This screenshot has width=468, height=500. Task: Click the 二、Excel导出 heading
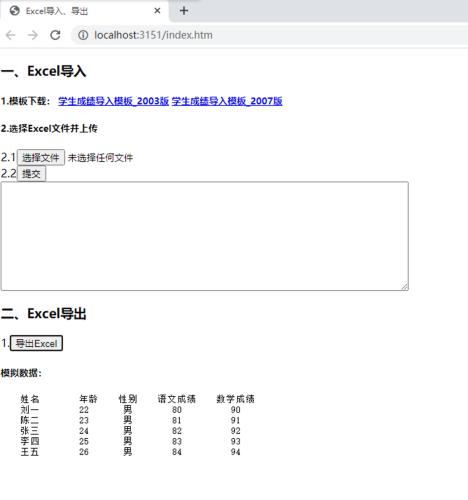pyautogui.click(x=43, y=314)
